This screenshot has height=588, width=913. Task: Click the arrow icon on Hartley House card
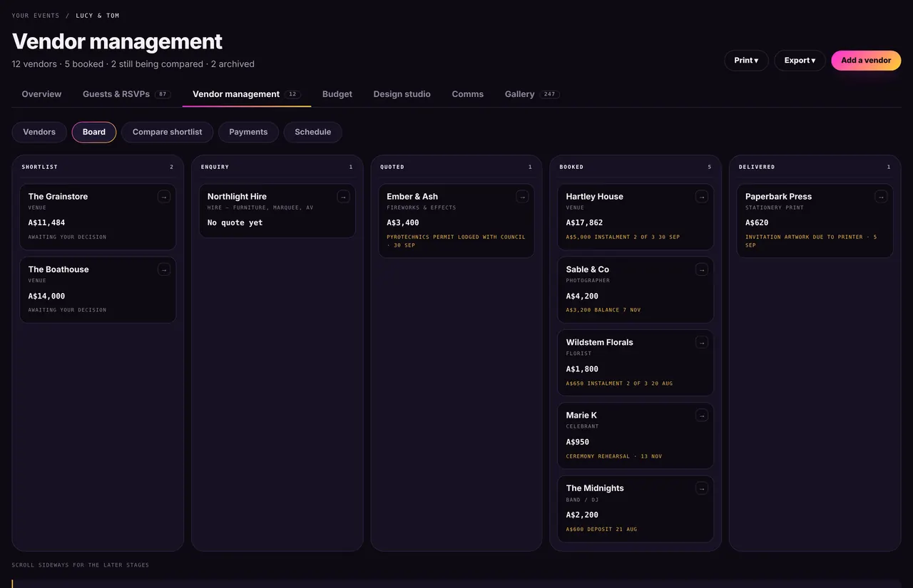click(702, 197)
